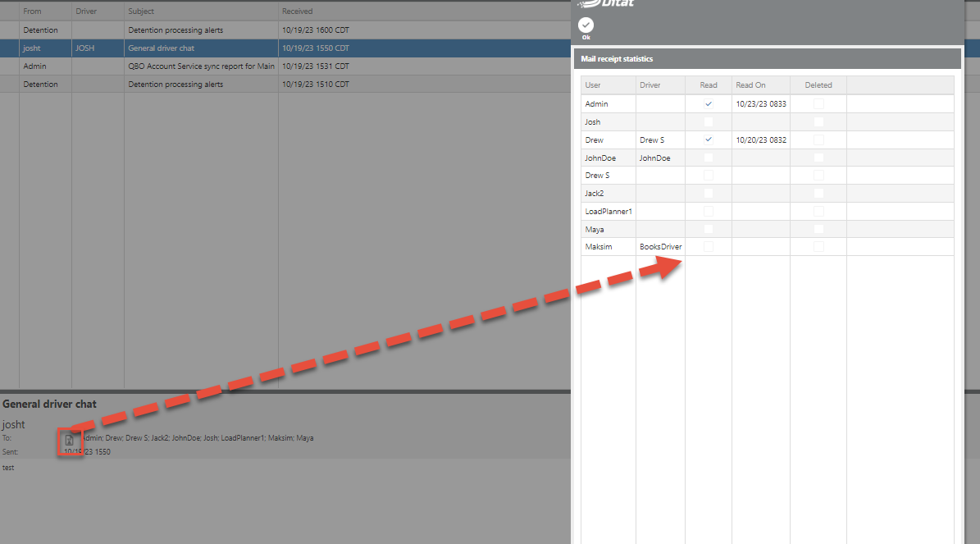Image resolution: width=980 pixels, height=544 pixels.
Task: Open QBO Account Service sync report message
Action: [201, 66]
